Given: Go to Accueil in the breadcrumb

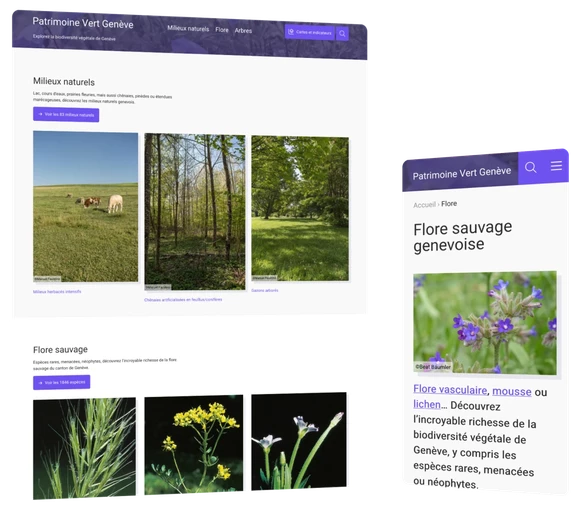Looking at the screenshot, I should click(x=424, y=205).
